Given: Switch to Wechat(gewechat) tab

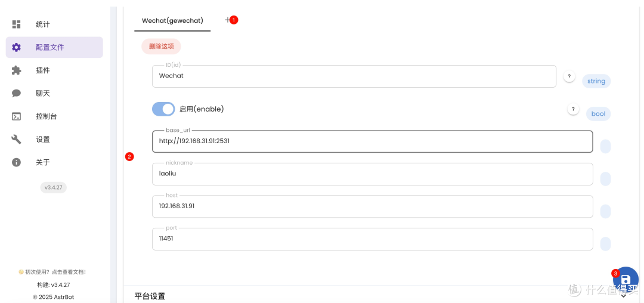Looking at the screenshot, I should (x=172, y=20).
